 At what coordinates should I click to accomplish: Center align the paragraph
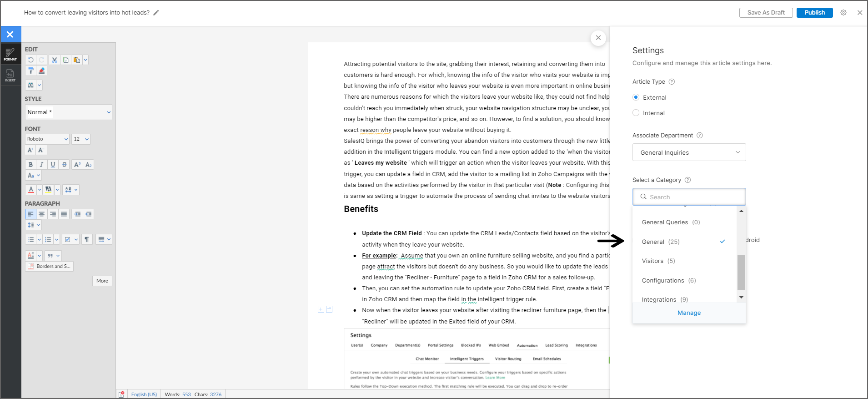[42, 214]
